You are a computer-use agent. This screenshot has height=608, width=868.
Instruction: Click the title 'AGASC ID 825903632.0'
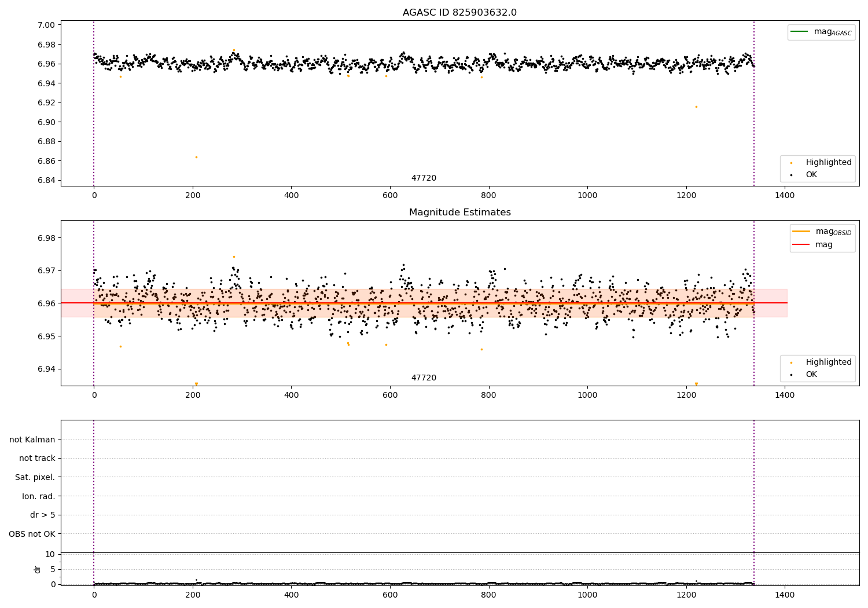[x=459, y=13]
